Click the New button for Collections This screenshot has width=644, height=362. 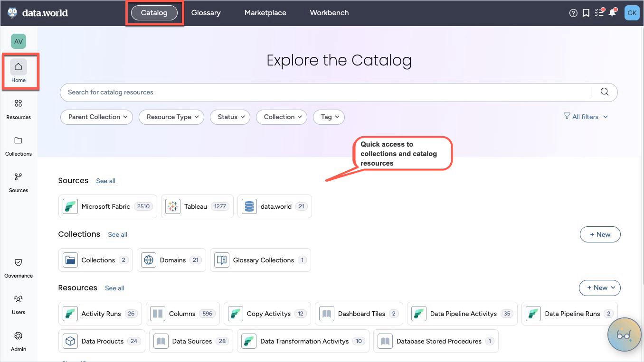pos(600,234)
